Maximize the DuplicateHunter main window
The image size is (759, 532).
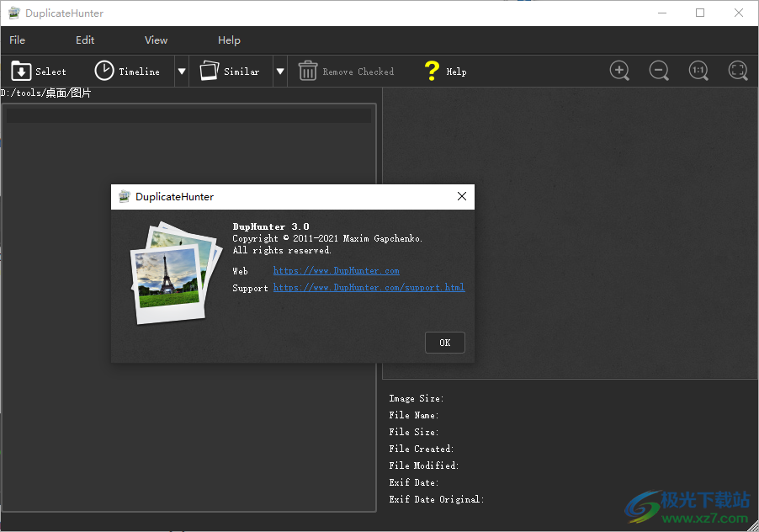[700, 13]
